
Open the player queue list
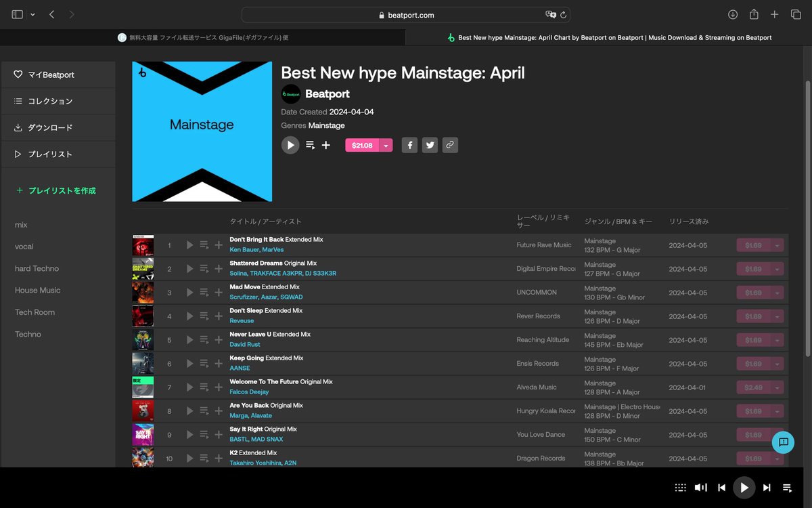point(788,488)
